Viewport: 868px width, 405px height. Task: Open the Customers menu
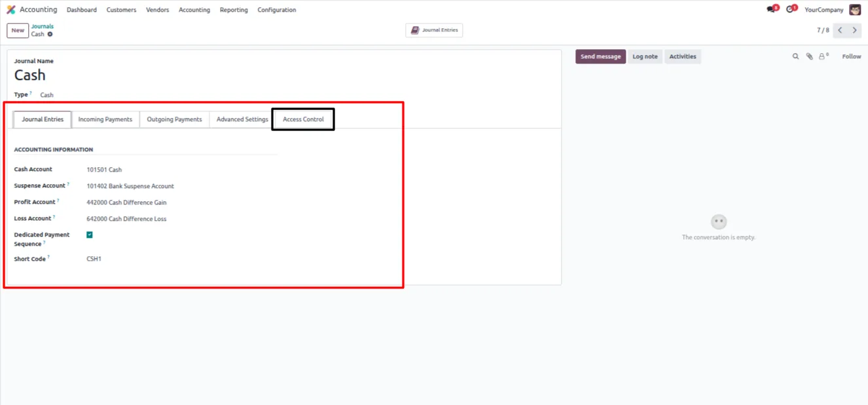pos(121,10)
